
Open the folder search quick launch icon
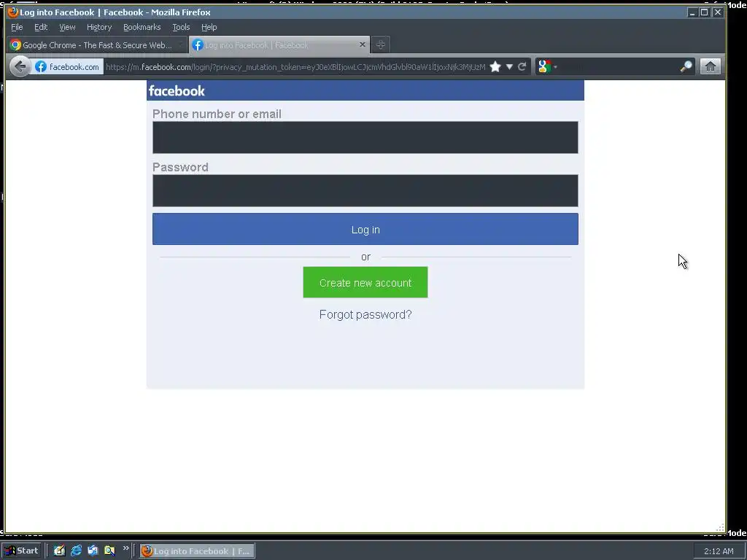point(109,551)
